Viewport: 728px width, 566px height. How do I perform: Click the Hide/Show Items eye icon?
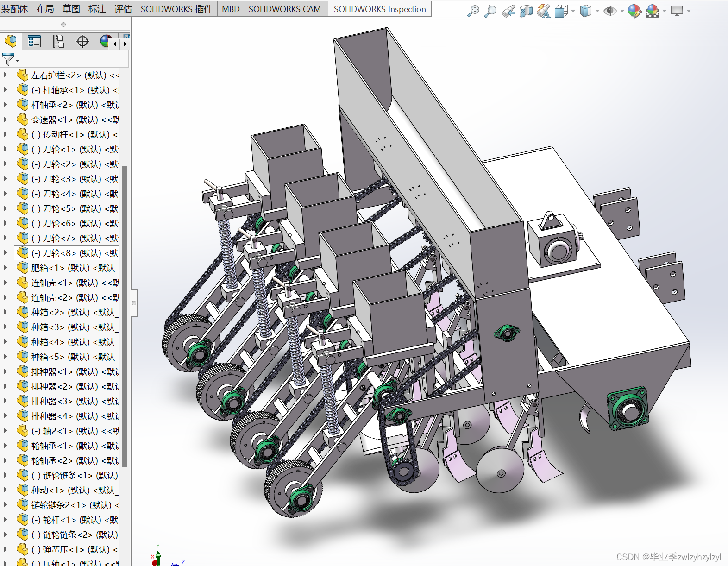tap(610, 11)
